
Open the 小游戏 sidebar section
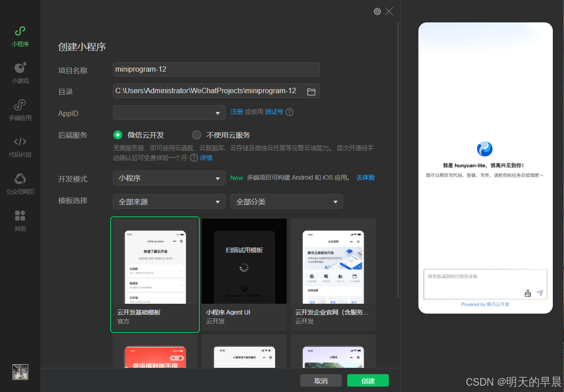[x=20, y=73]
